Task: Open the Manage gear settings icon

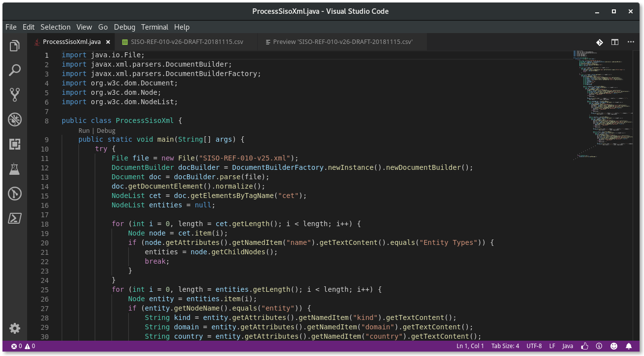Action: coord(15,328)
